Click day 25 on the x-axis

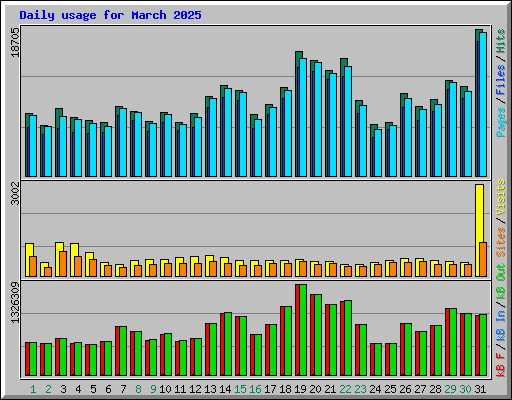(x=390, y=389)
